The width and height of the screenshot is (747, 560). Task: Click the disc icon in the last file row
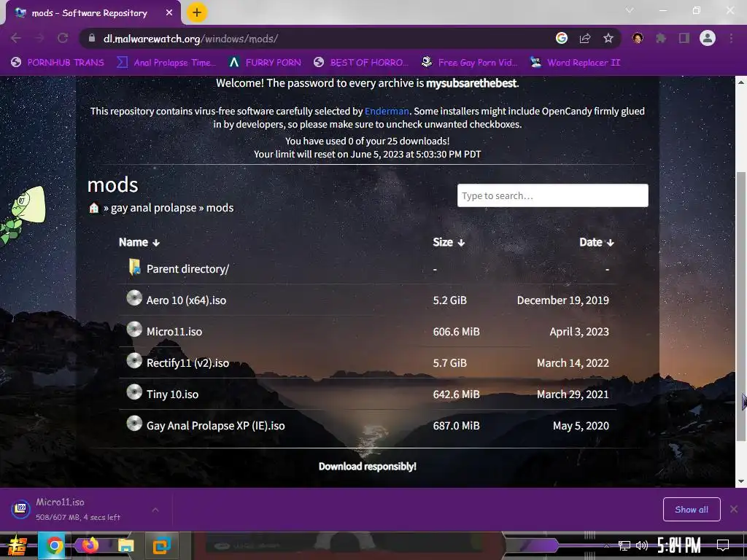[134, 424]
